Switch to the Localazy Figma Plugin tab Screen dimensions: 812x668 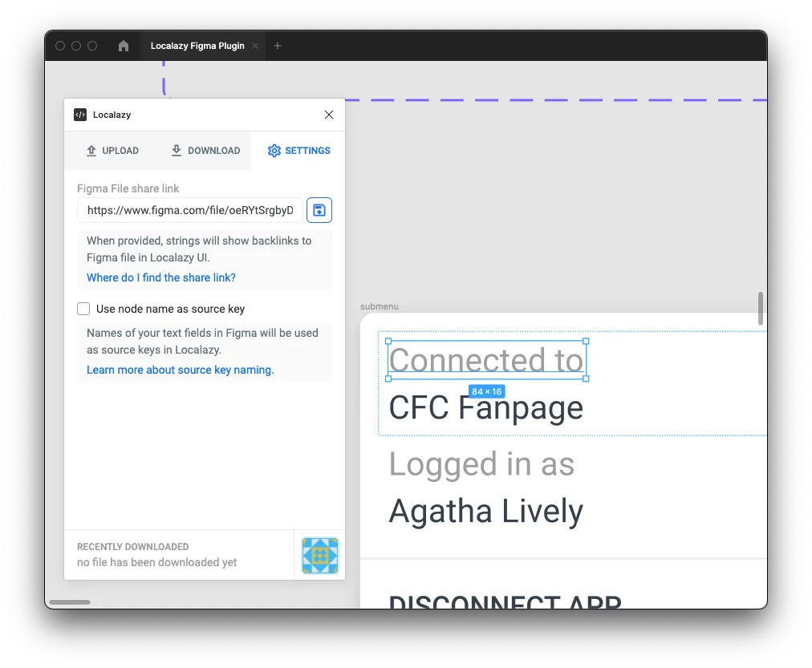(x=197, y=46)
